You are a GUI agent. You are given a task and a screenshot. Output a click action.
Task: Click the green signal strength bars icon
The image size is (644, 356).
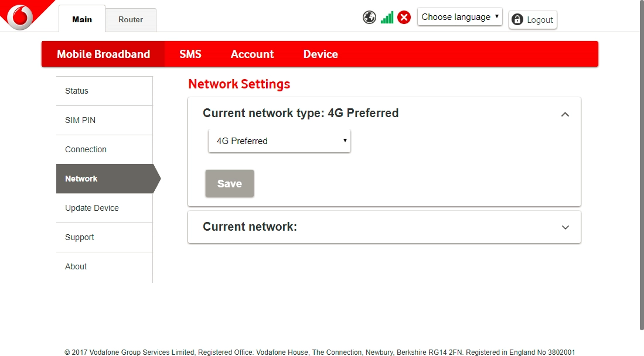[x=387, y=18]
